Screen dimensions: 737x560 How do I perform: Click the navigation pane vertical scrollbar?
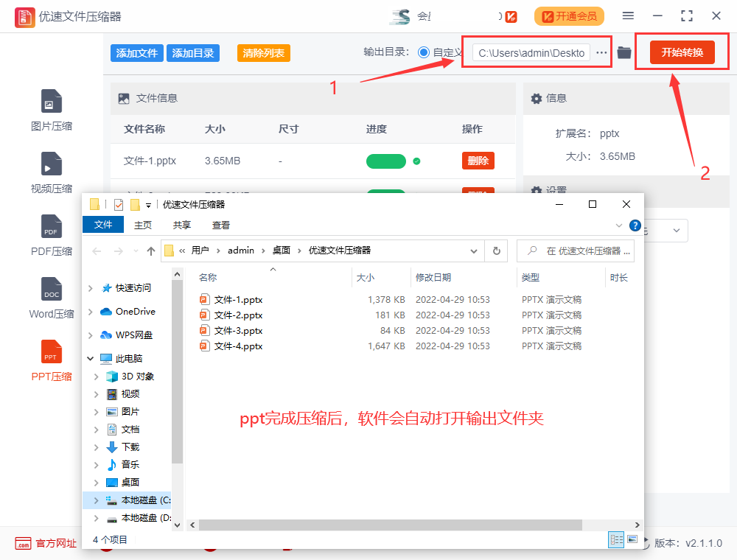[x=177, y=371]
